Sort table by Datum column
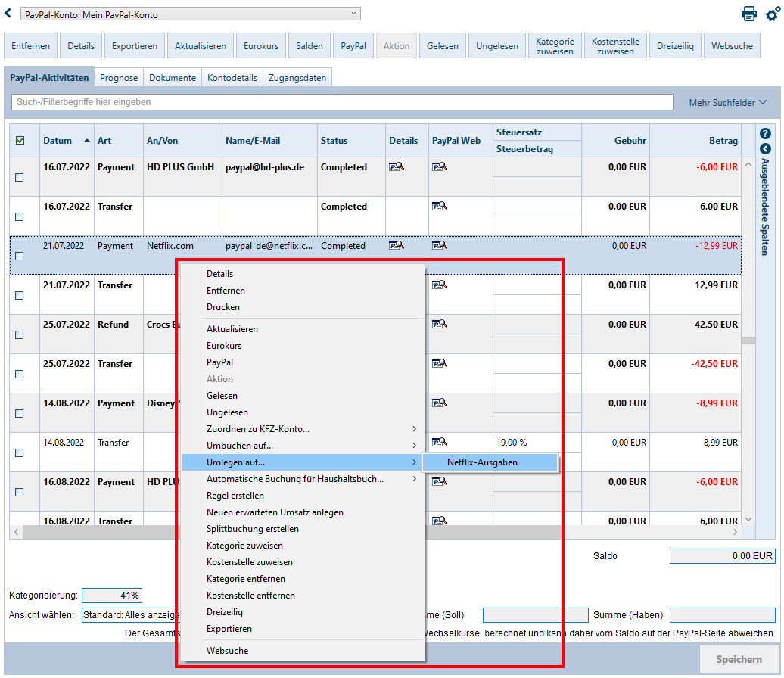784x678 pixels. point(67,141)
